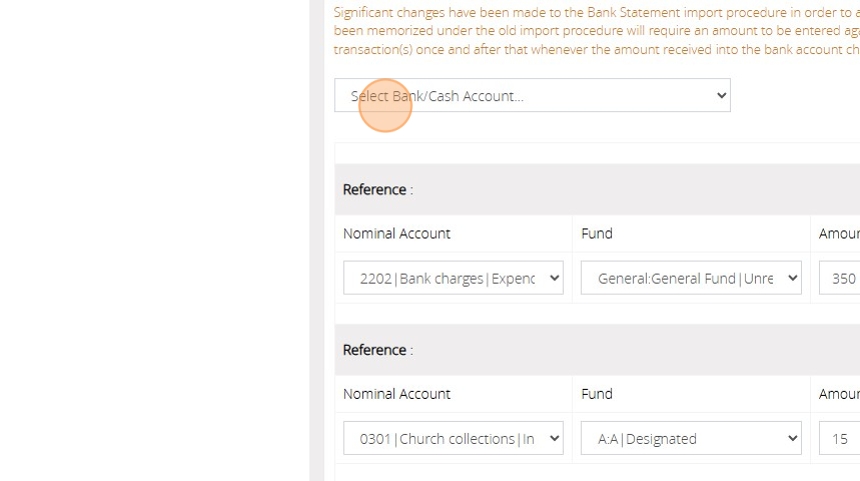Click the amount field containing 350
Viewport: 860px width, 481px height.
click(x=842, y=278)
